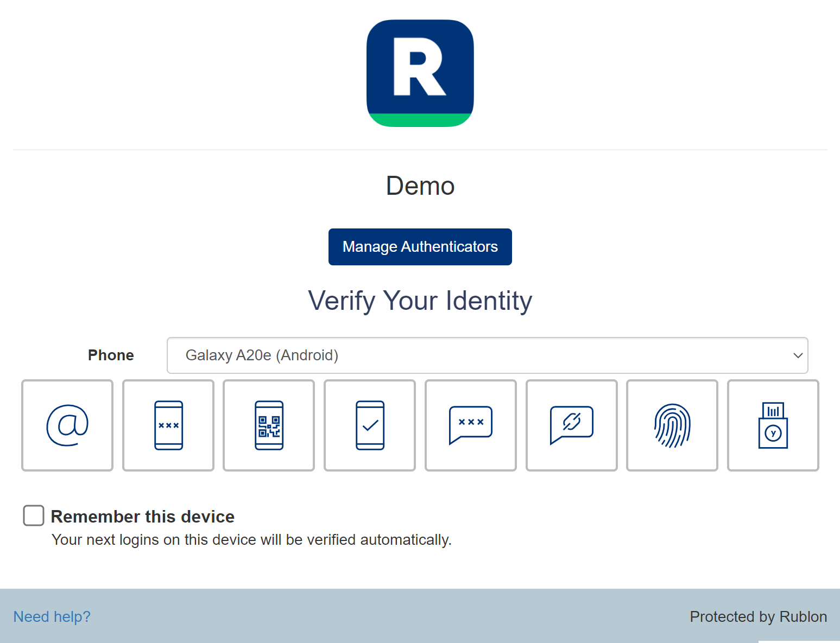Enable the Remember this device checkbox
840x643 pixels.
[34, 515]
